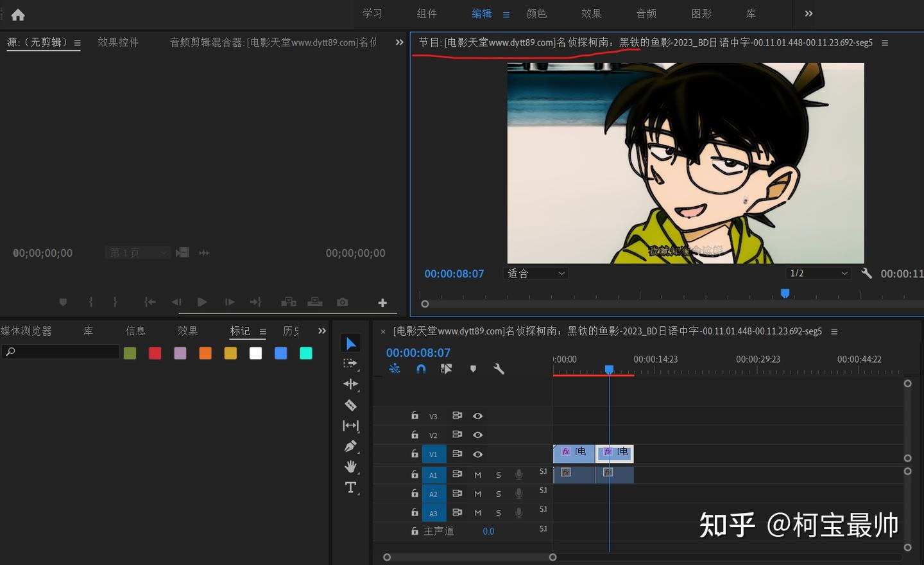Switch to 颜色 workspace
The width and height of the screenshot is (924, 565).
(x=536, y=13)
